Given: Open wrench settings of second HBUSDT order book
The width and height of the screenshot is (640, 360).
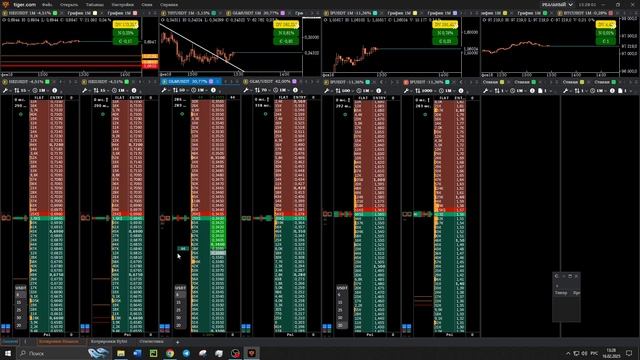Looking at the screenshot, I should [x=85, y=90].
